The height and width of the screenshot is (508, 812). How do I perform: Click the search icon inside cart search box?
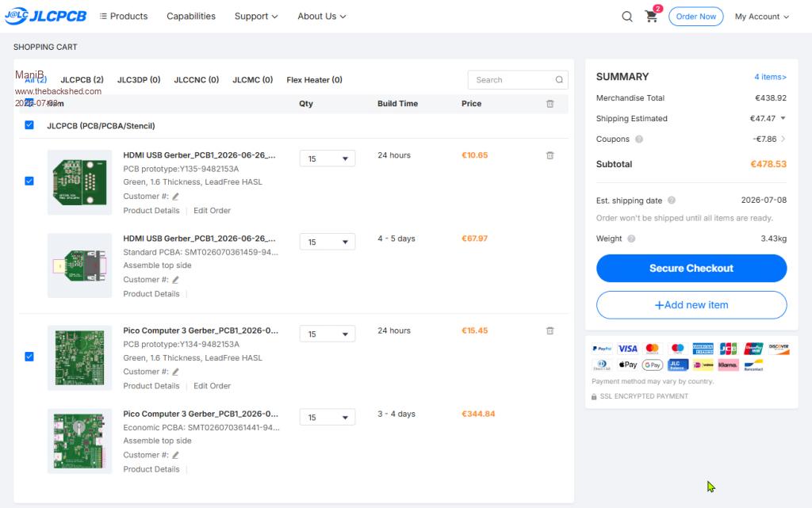(559, 80)
